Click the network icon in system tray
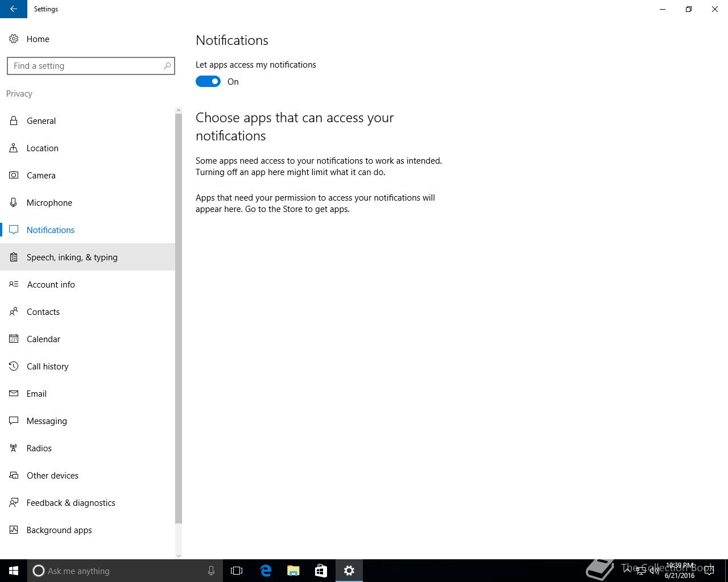Screen dimensions: 728x582 point(640,571)
